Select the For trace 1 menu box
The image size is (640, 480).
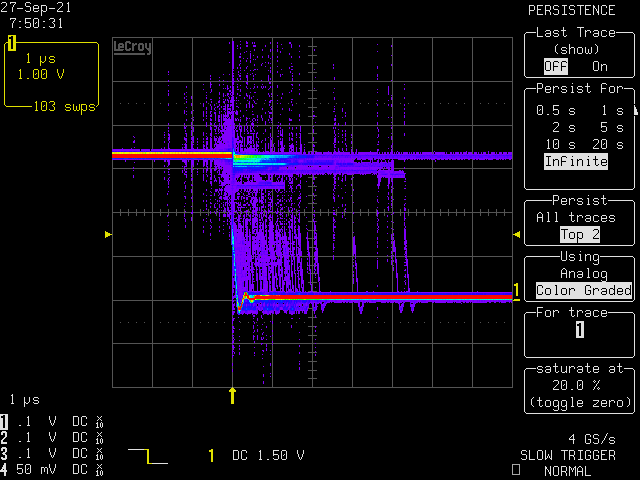pyautogui.click(x=580, y=330)
